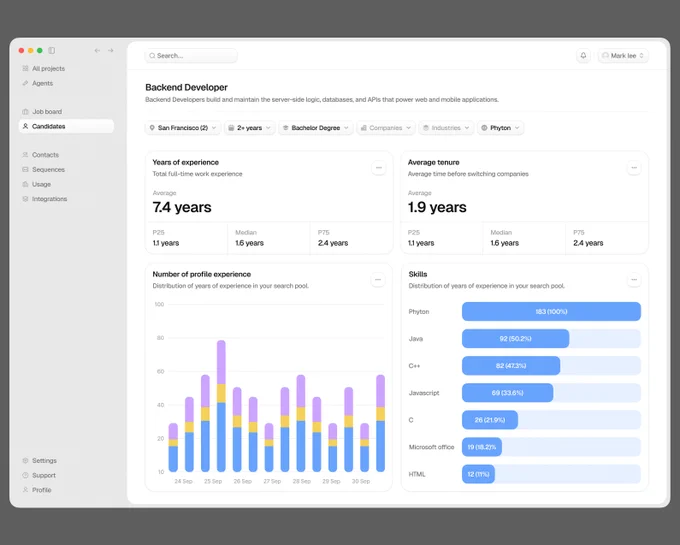Open the Companies filter dropdown
This screenshot has width=680, height=545.
[x=386, y=128]
